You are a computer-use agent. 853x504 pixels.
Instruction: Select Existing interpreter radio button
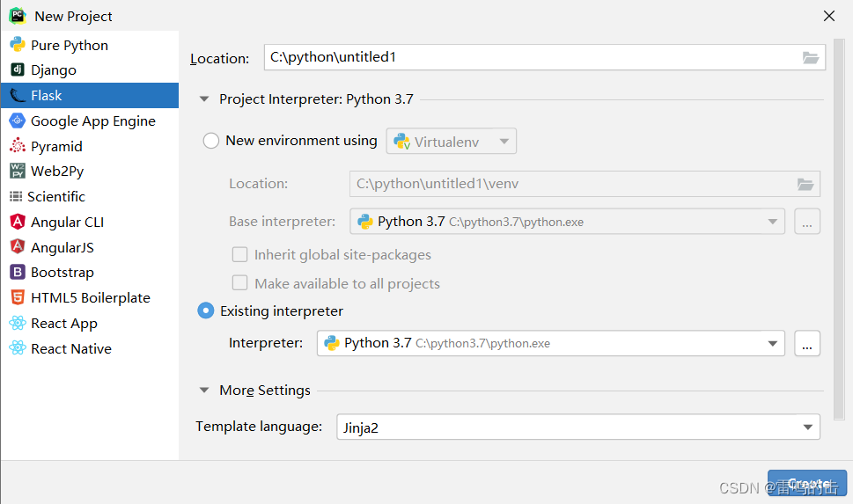pos(207,311)
